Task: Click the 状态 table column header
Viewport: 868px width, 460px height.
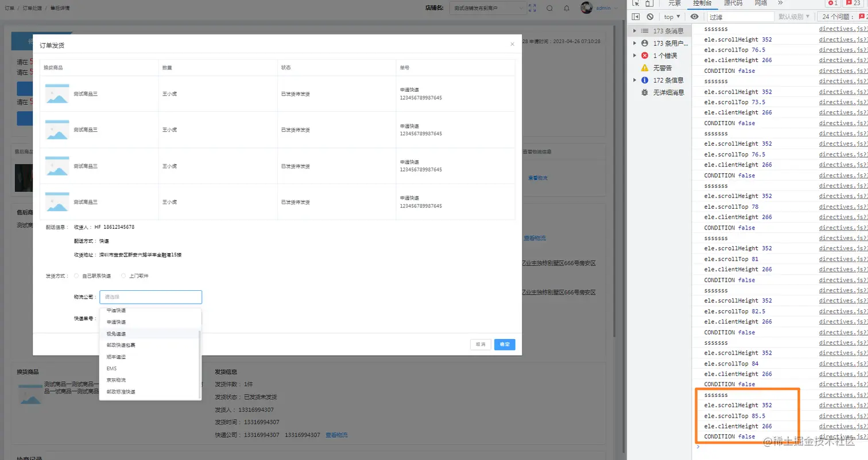Action: [x=336, y=68]
